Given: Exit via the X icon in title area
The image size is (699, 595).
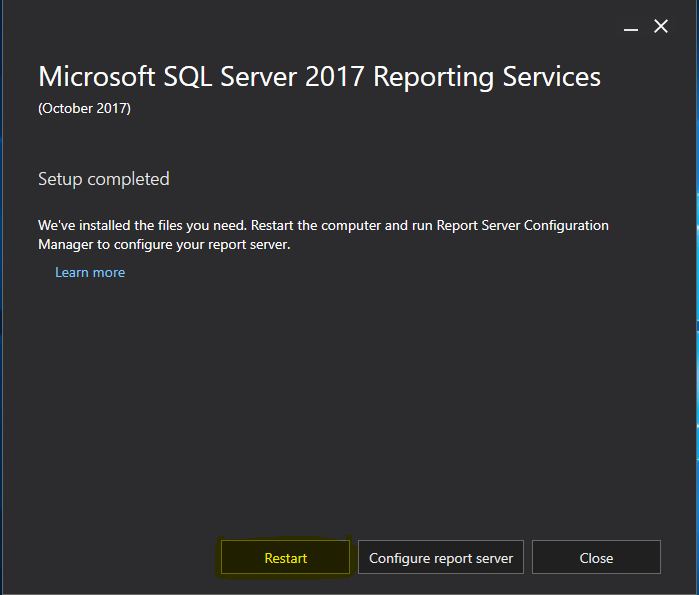Looking at the screenshot, I should tap(661, 26).
